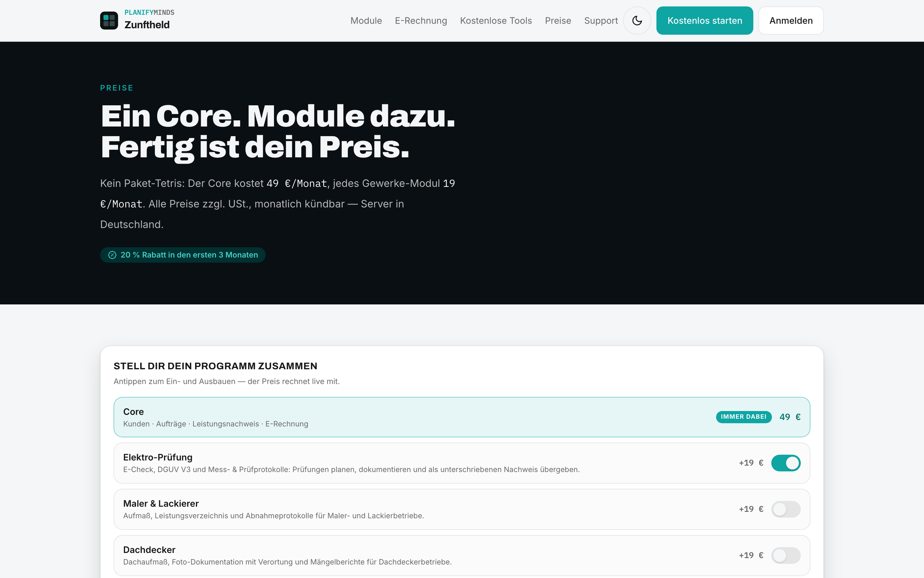
Task: Click the +19 € price of Dachdecker
Action: click(x=751, y=556)
